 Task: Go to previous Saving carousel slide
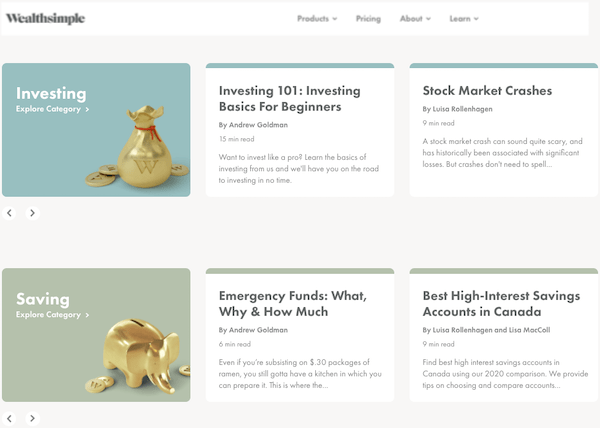point(9,418)
